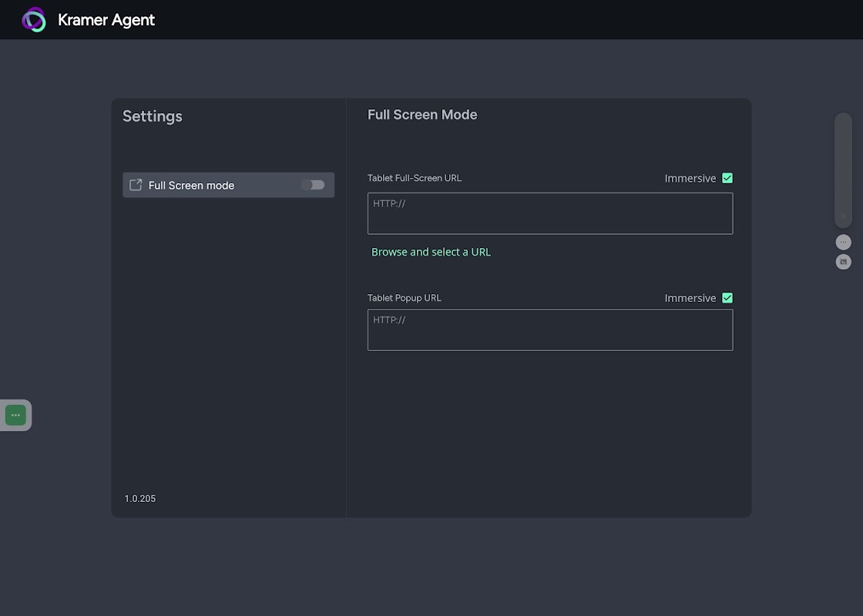This screenshot has height=616, width=863.
Task: Uncheck Immersive for Tablet Full-Screen URL
Action: 727,178
